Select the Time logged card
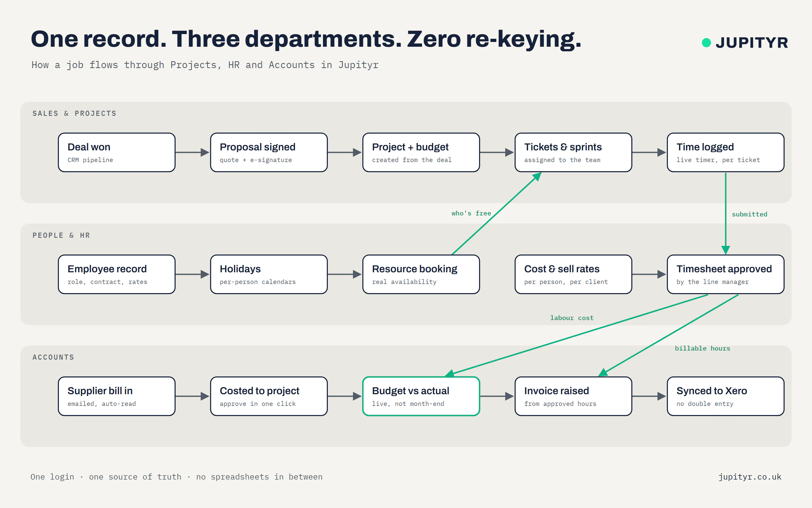Screen dimensions: 812x508 (725, 153)
